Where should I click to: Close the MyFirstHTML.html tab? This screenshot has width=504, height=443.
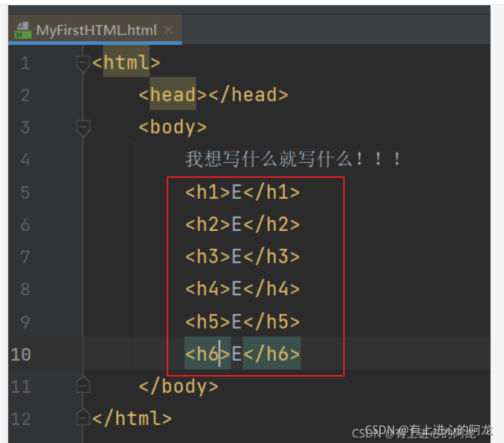(168, 30)
